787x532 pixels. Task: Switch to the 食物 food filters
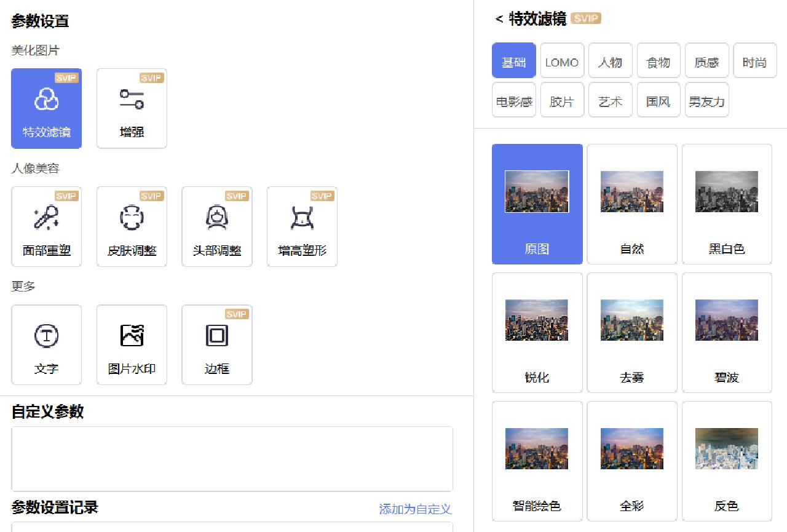[x=658, y=60]
